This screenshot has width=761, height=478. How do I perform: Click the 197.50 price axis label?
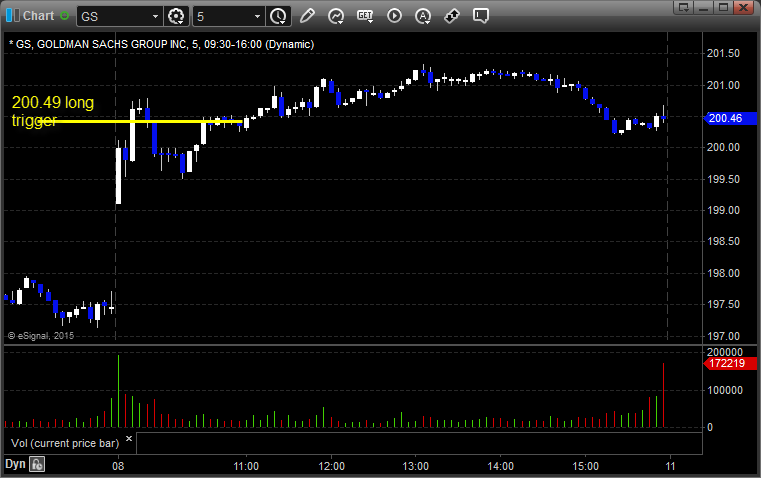pos(723,304)
